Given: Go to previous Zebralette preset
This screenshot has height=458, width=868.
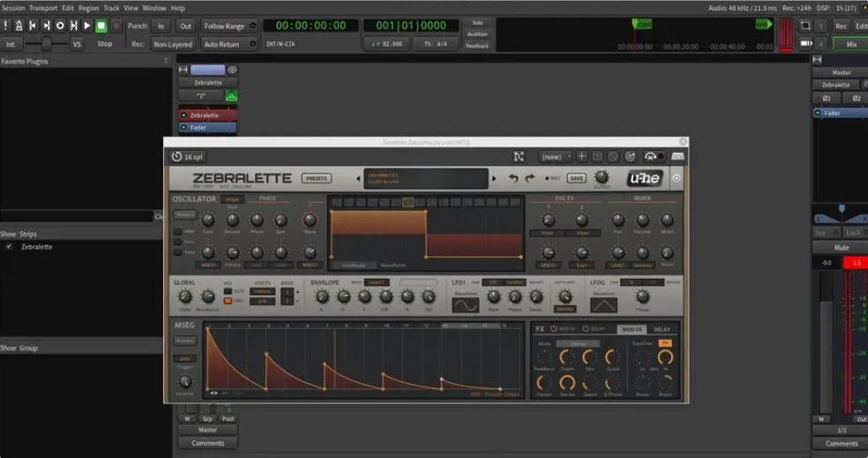Looking at the screenshot, I should (x=357, y=178).
